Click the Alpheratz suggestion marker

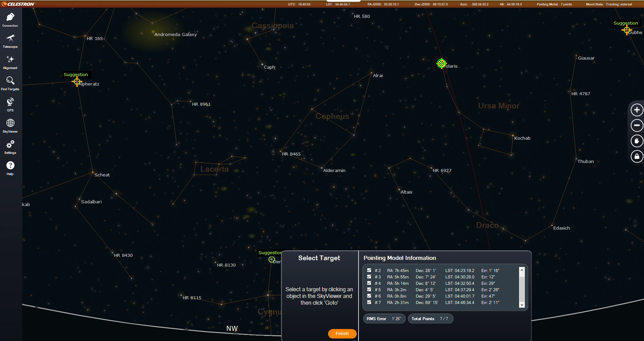[x=77, y=81]
